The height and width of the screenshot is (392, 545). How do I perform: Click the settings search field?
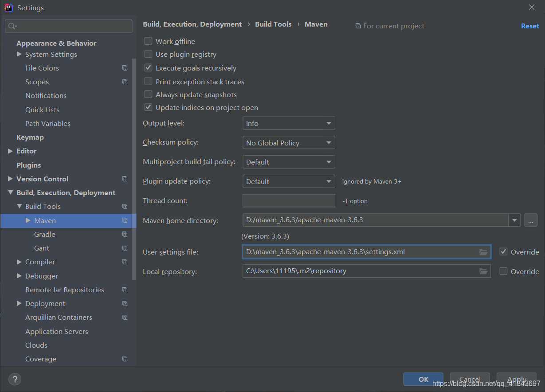[x=69, y=26]
